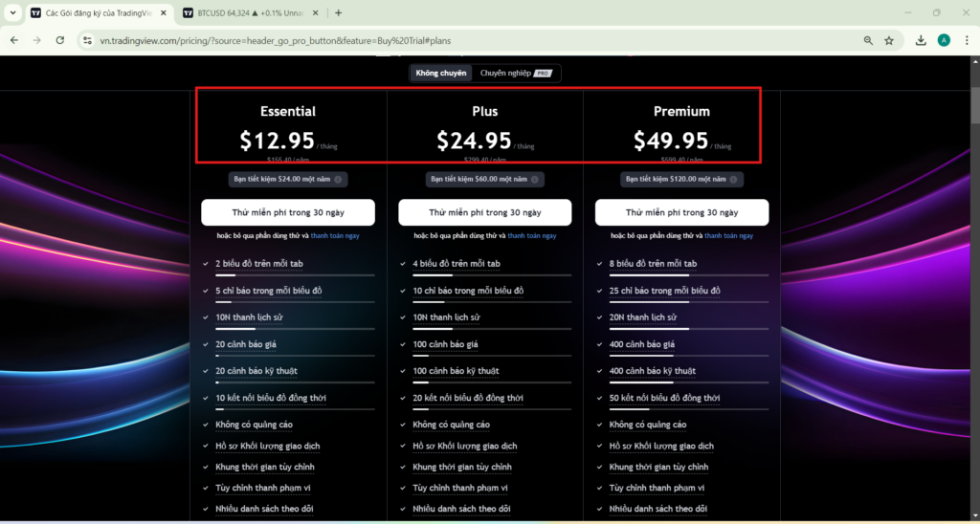Click Essential "Tùy chỉnh thanh phạm vi"
Image resolution: width=980 pixels, height=524 pixels.
(263, 488)
